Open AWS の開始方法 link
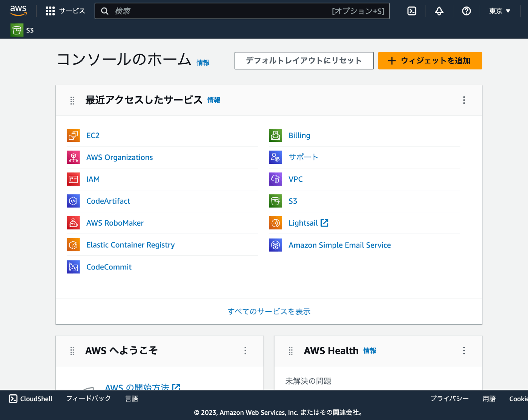The height and width of the screenshot is (420, 528). pos(143,387)
